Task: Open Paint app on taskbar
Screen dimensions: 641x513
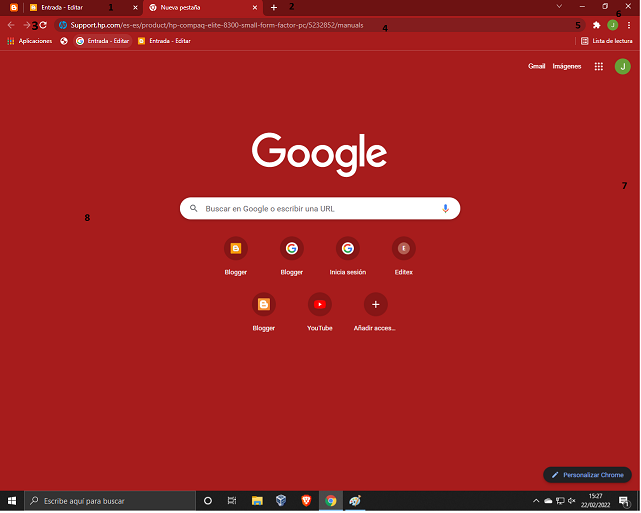Action: [x=354, y=501]
